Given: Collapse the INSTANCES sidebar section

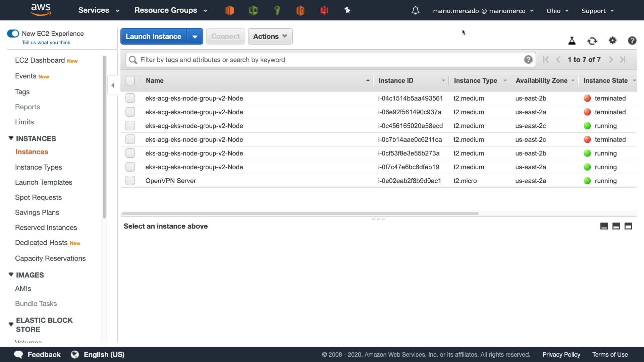Looking at the screenshot, I should coord(11,138).
